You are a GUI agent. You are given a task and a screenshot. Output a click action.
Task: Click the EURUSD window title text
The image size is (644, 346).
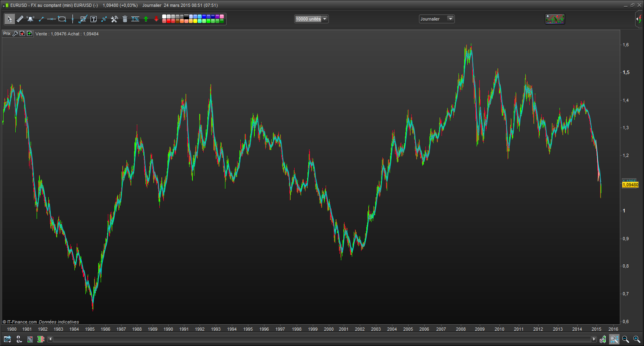[54, 5]
